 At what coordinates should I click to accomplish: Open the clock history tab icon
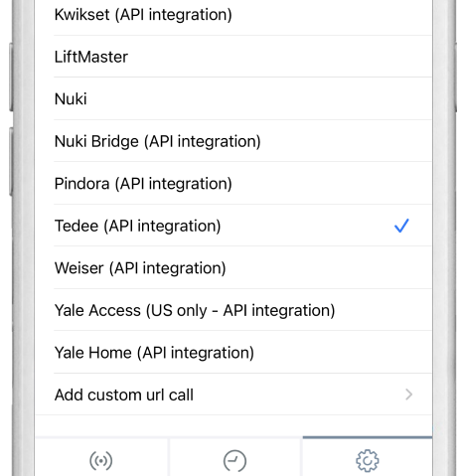[234, 460]
